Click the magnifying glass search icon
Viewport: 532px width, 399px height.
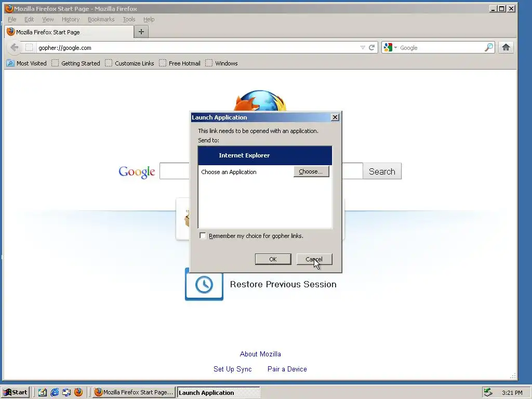489,47
